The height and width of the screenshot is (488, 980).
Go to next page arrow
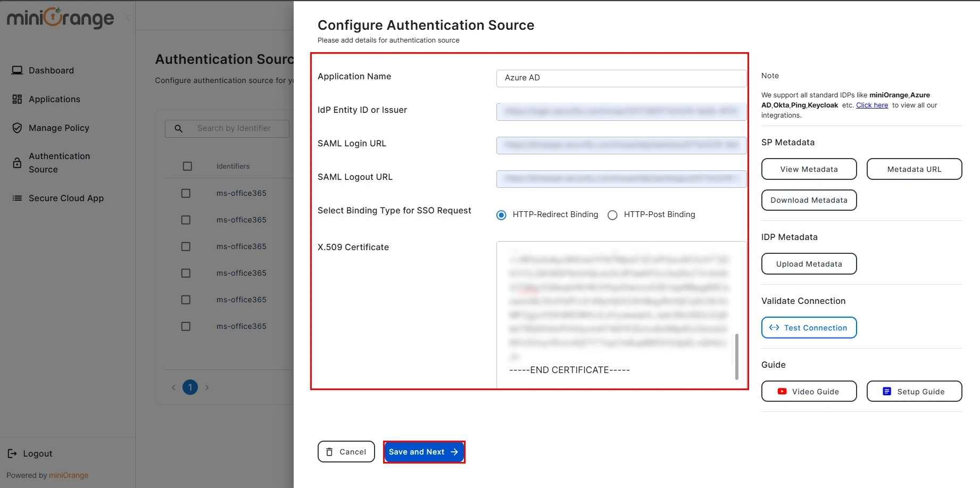tap(207, 387)
